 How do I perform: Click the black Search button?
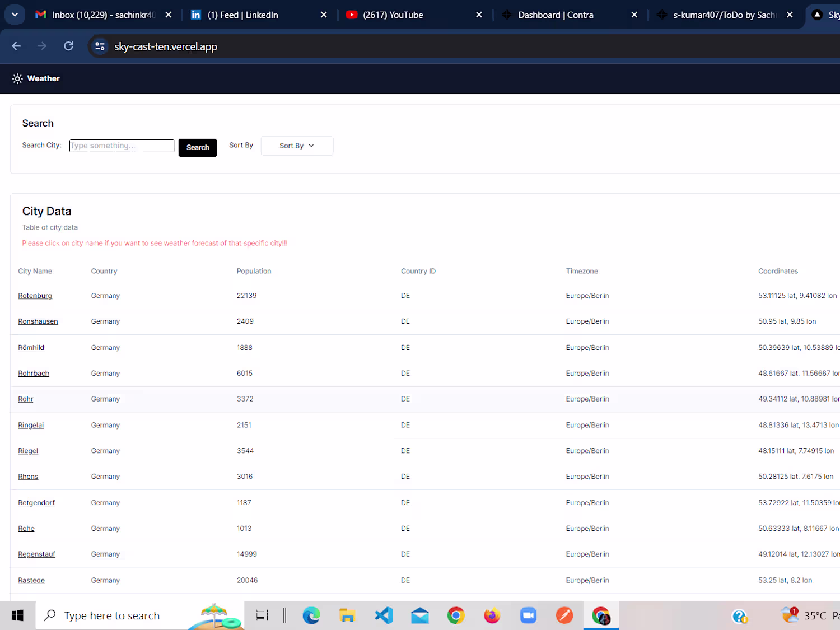point(198,147)
